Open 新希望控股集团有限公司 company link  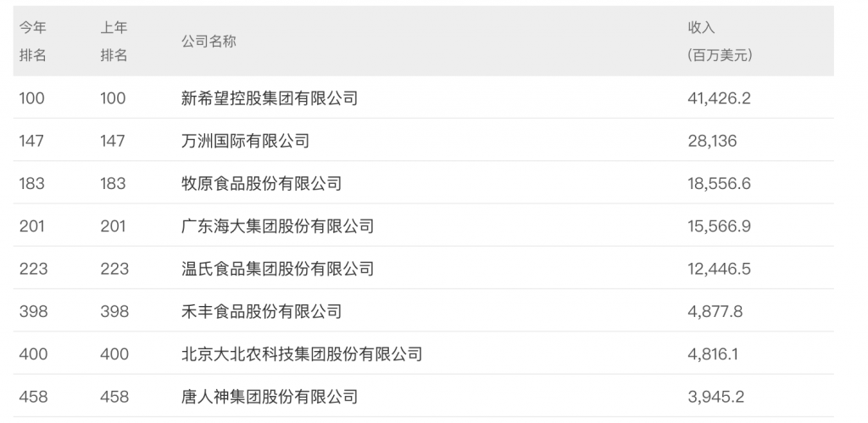[x=270, y=98]
